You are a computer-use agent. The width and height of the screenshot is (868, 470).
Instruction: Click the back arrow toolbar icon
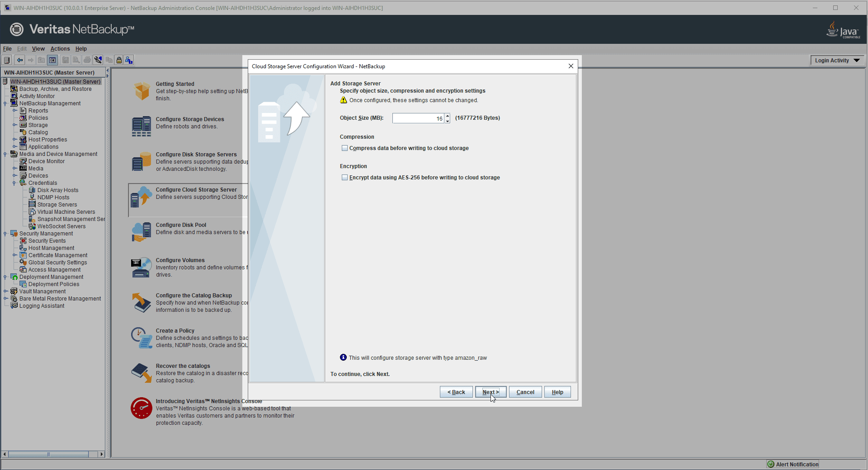(x=20, y=60)
